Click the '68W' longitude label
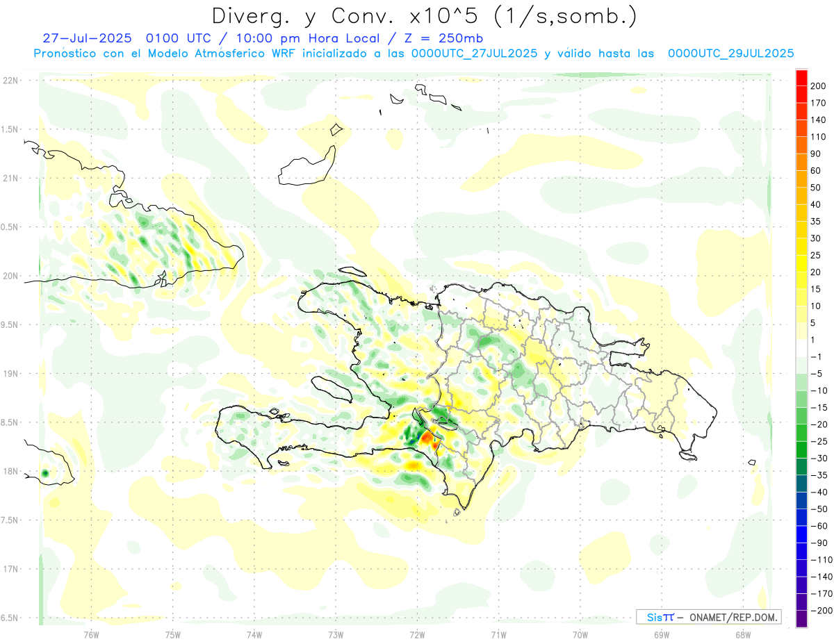Image resolution: width=834 pixels, height=644 pixels. 743,634
